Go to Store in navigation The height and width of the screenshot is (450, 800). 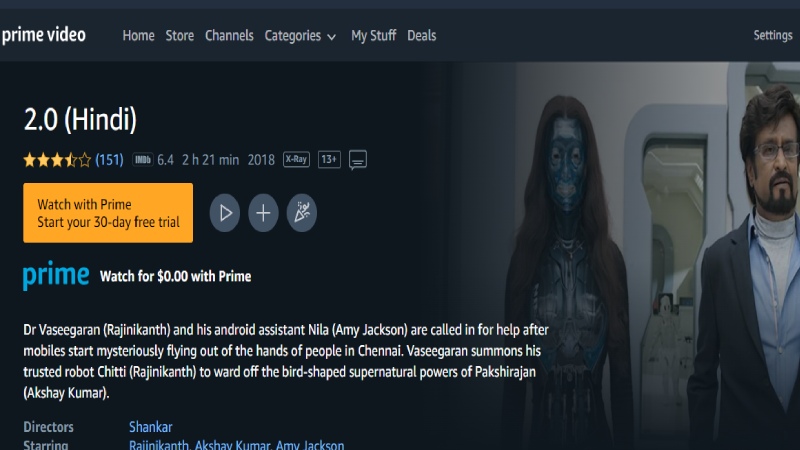[x=180, y=36]
